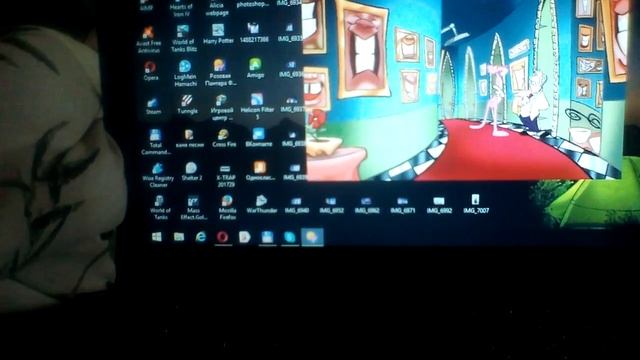Open the Opera desktop shortcut
Viewport: 640px width, 360px height.
point(151,71)
